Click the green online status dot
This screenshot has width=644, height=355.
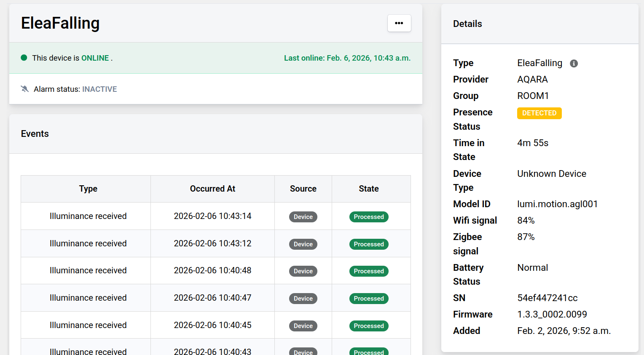(x=24, y=58)
